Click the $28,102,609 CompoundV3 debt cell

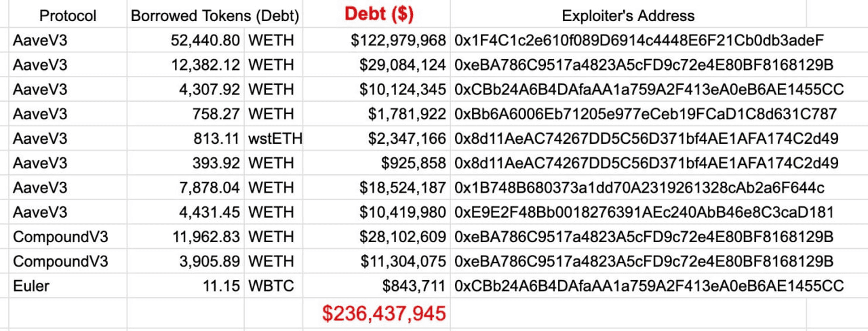[x=403, y=237]
